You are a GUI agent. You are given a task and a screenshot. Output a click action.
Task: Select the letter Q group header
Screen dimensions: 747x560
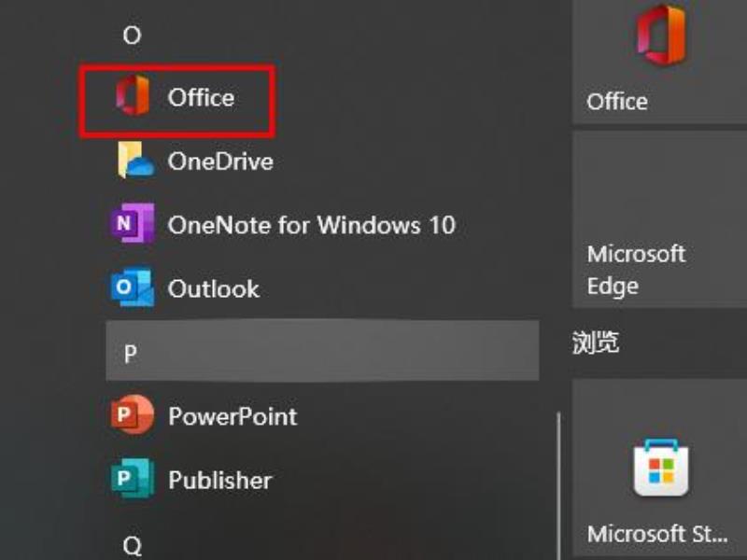point(132,545)
